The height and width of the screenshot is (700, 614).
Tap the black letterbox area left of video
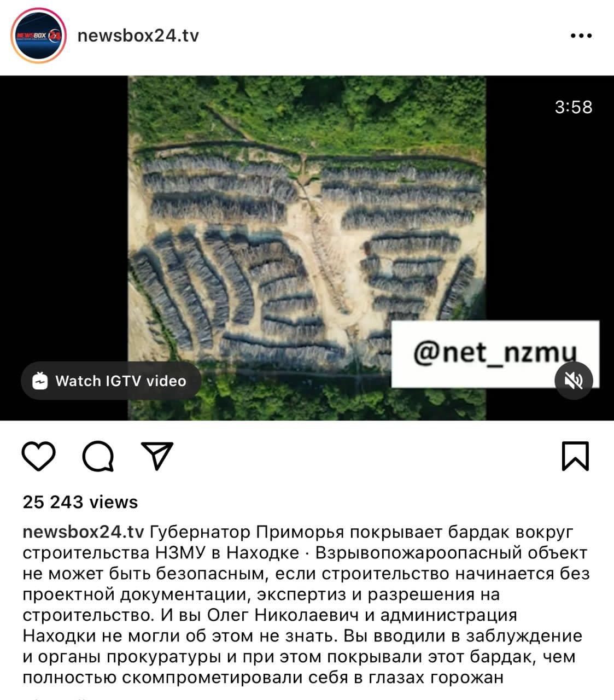[64, 219]
